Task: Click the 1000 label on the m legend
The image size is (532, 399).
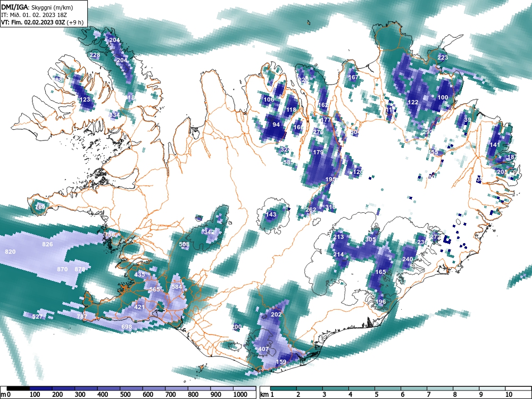Action: (x=240, y=395)
